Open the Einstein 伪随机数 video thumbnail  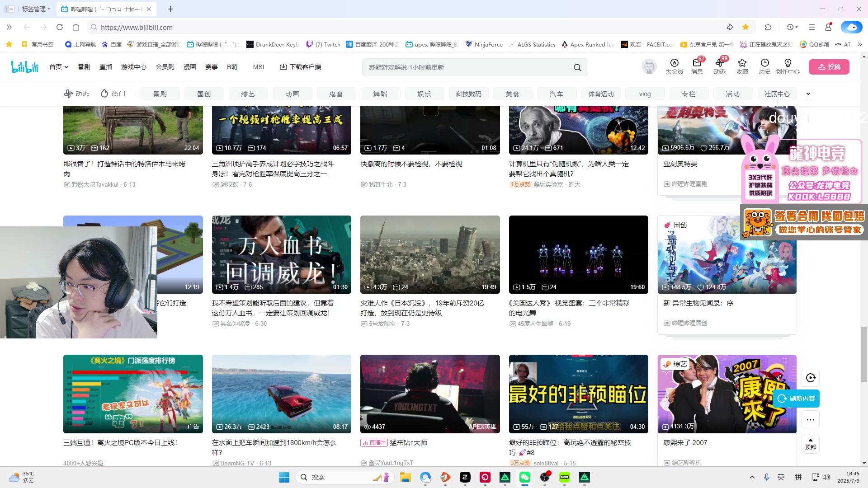tap(578, 130)
